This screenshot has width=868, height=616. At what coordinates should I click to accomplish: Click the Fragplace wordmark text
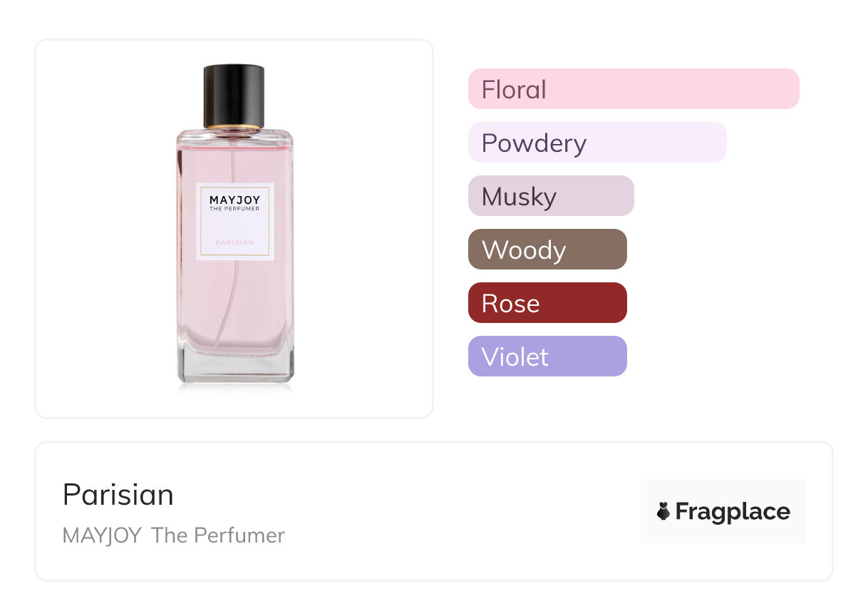click(733, 511)
